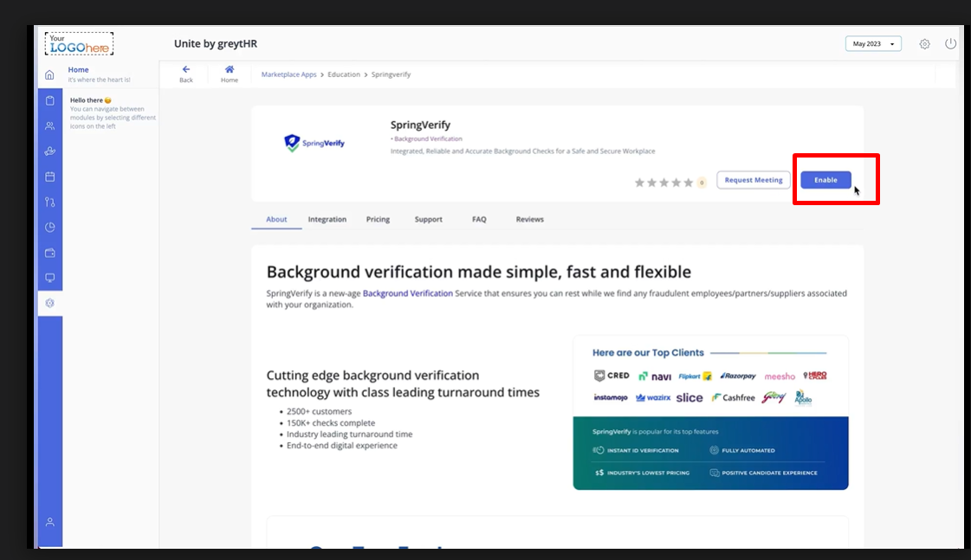Switch to the Integration tab

click(327, 220)
